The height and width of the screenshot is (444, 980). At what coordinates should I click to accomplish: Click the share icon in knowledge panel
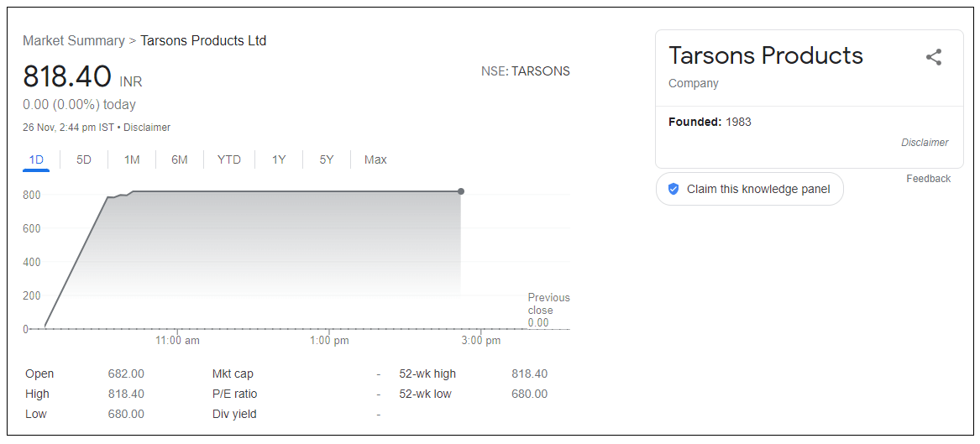click(x=933, y=57)
